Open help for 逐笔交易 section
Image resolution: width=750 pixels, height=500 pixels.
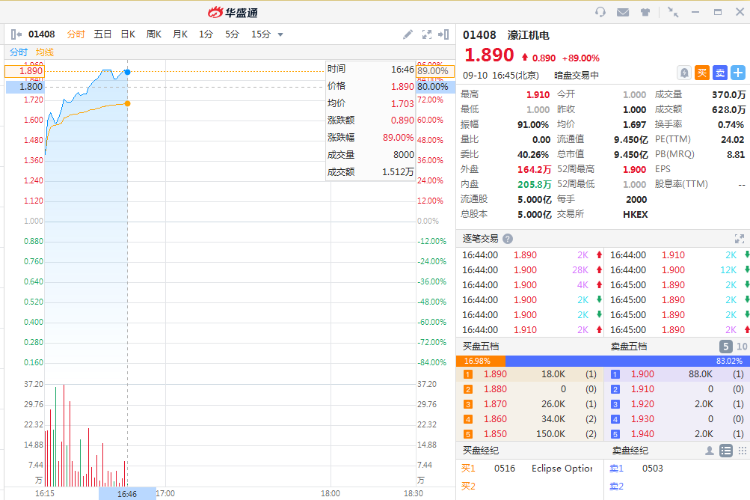pos(508,239)
